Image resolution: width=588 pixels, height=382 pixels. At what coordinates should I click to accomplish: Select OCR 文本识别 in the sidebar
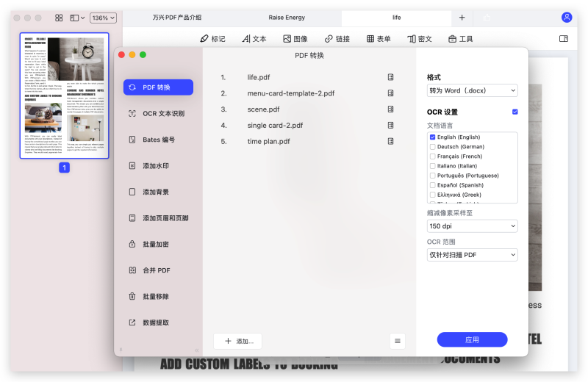[x=158, y=113]
